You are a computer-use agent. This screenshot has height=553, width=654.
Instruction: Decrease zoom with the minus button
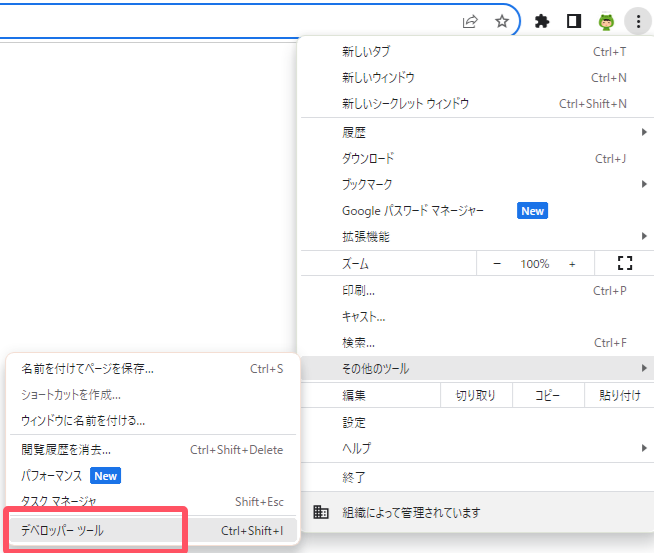(x=497, y=264)
